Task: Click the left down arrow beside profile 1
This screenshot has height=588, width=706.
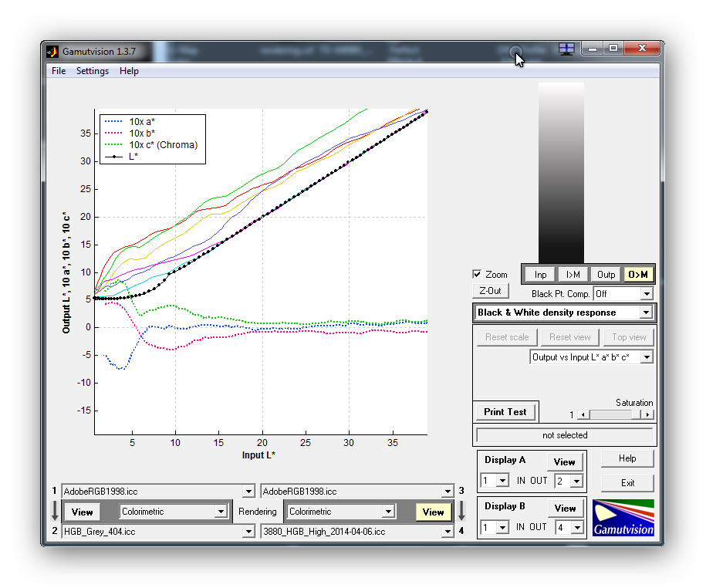Action: [55, 511]
